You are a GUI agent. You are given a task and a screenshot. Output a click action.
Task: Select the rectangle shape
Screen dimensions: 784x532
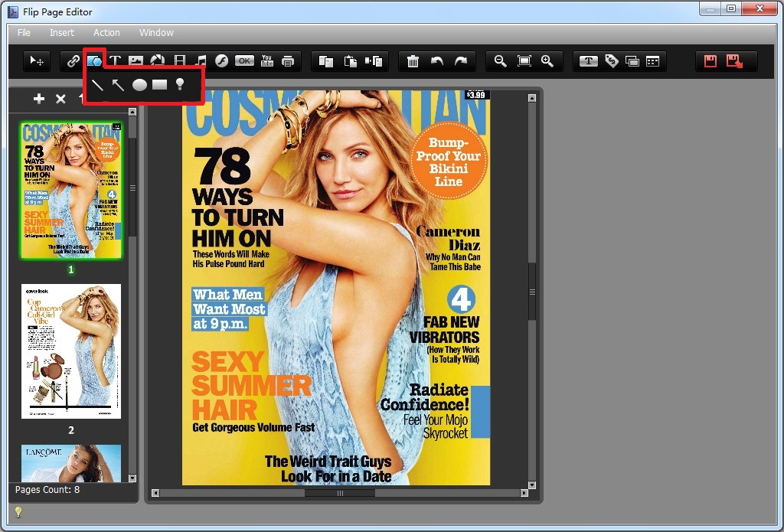point(159,84)
